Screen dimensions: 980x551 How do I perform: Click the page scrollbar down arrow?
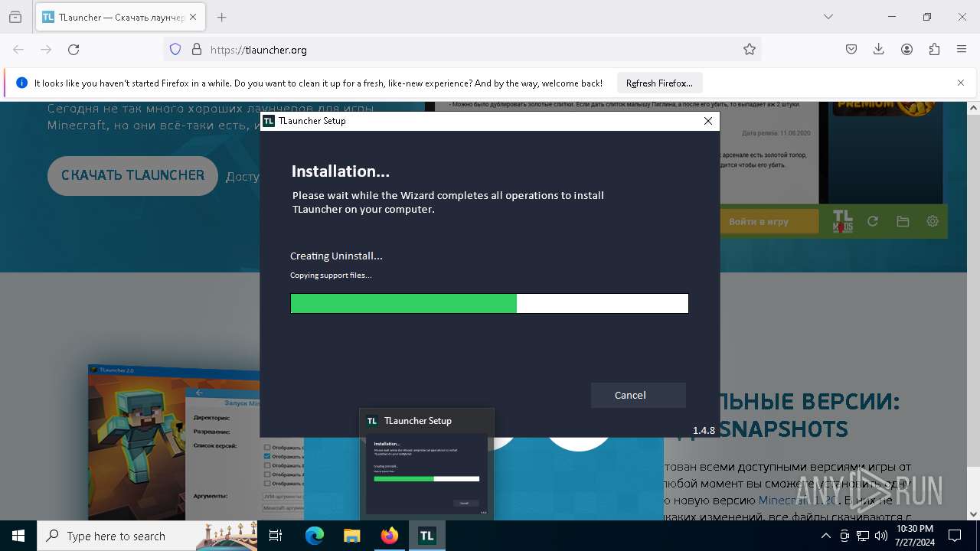(973, 514)
